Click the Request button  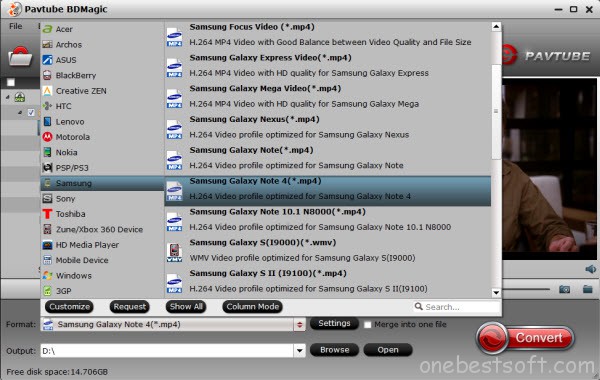tap(129, 307)
